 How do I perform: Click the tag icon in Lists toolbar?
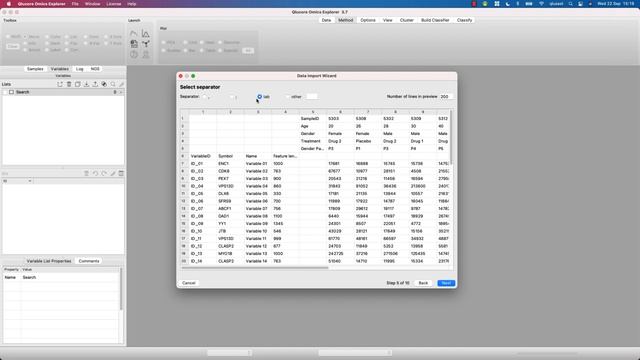pos(104,84)
